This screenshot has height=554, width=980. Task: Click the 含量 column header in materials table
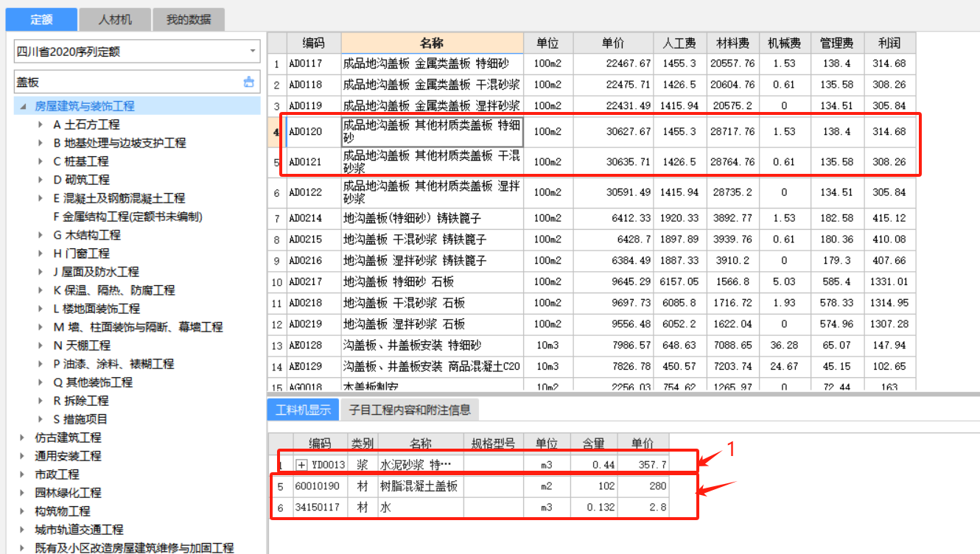(x=594, y=443)
